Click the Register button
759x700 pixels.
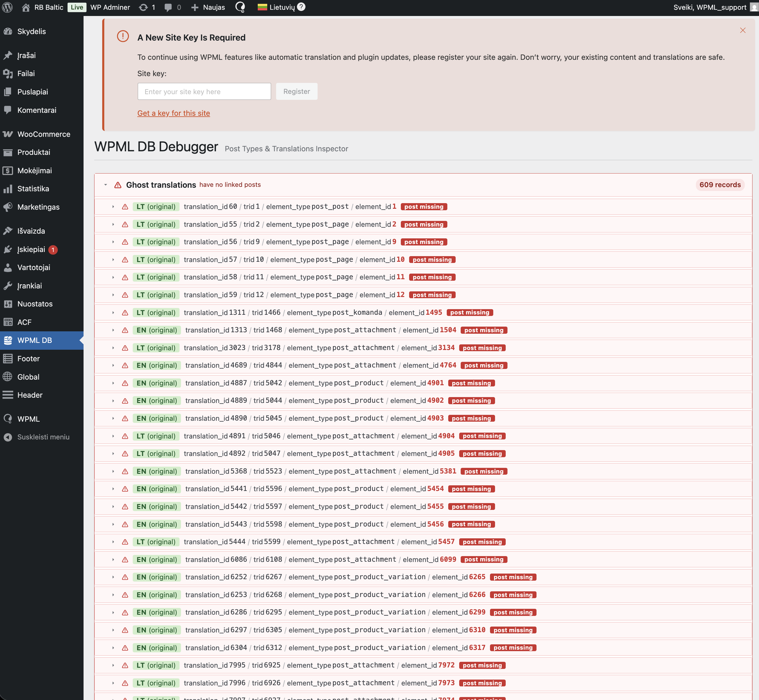coord(296,91)
